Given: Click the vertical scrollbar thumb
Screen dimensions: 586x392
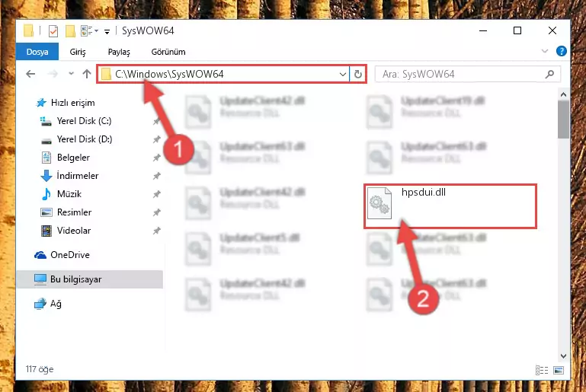Looking at the screenshot, I should point(563,120).
